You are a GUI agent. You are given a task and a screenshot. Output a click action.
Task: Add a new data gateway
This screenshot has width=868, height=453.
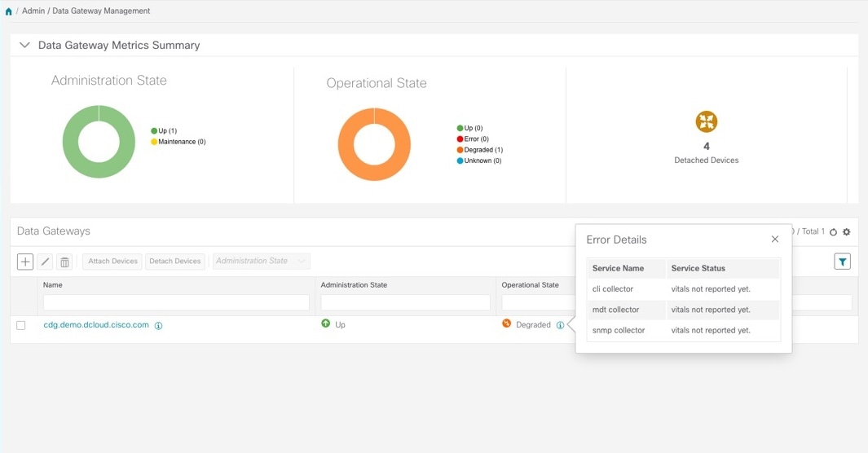click(25, 262)
